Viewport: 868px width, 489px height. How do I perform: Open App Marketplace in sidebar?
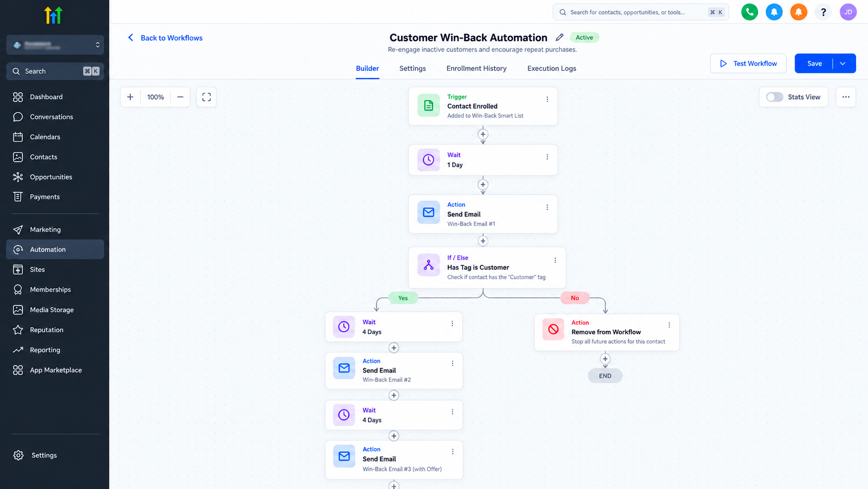pyautogui.click(x=55, y=370)
